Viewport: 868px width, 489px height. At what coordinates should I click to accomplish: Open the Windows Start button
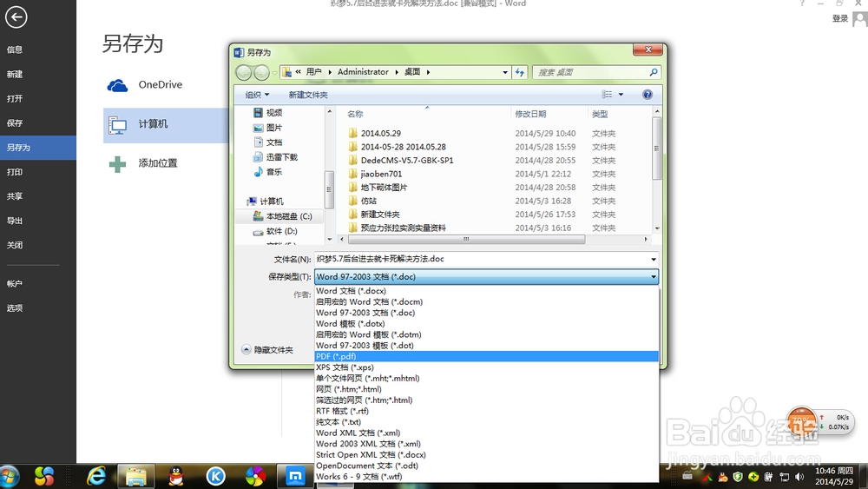[10, 476]
